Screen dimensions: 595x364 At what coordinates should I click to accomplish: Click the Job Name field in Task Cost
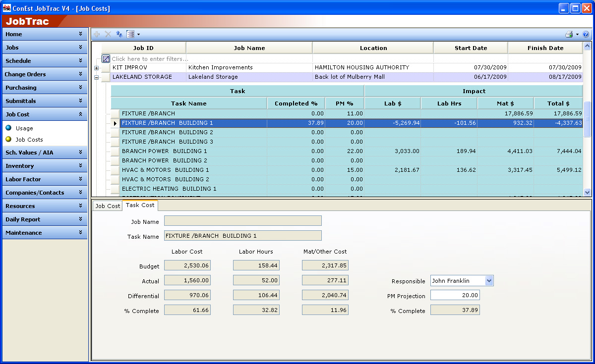point(243,221)
